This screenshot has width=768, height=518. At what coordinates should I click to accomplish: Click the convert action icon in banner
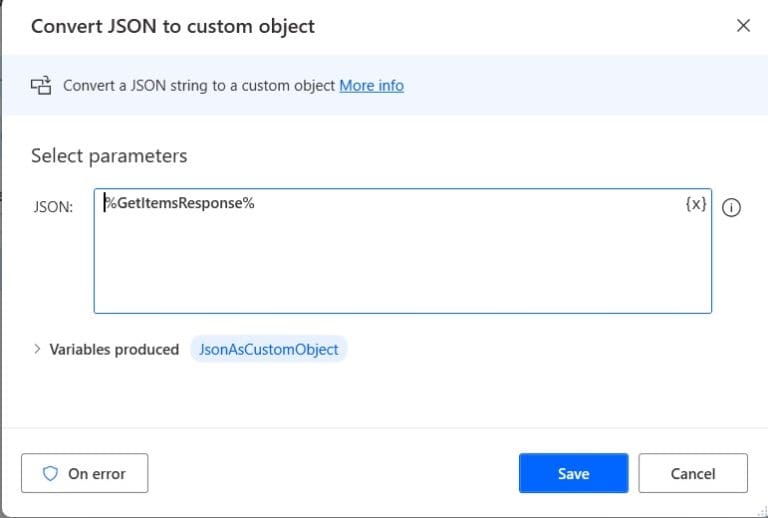pos(41,85)
